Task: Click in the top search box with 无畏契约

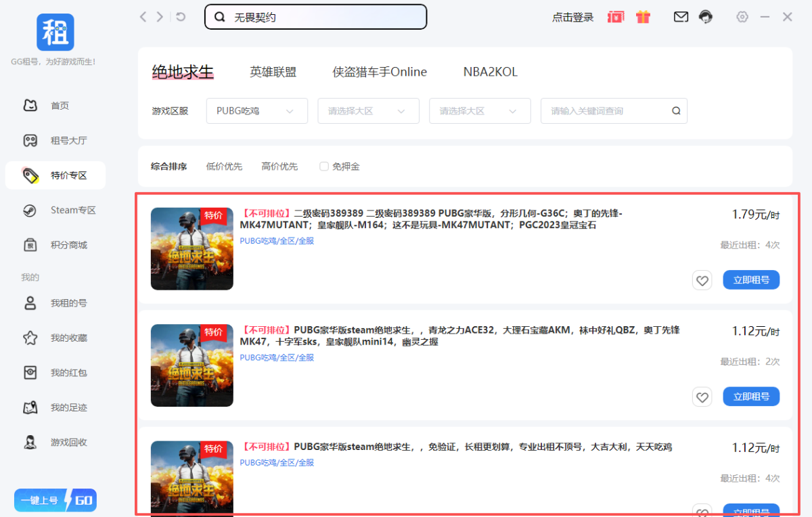Action: 315,18
